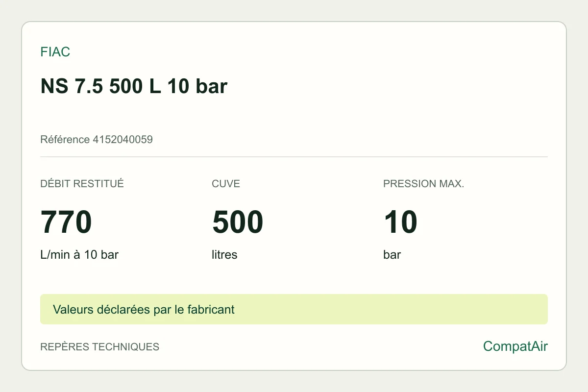Click the reference number 4152040059
This screenshot has width=588, height=392.
[x=122, y=140]
